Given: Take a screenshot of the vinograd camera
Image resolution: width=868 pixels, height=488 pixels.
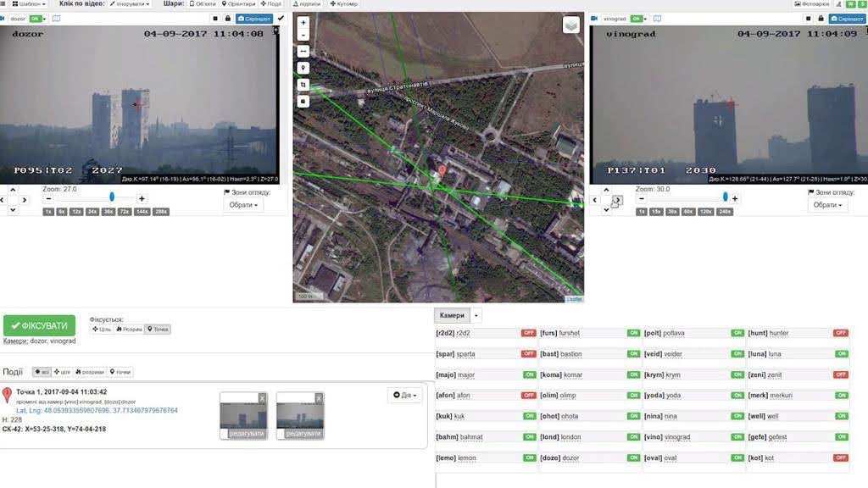Looking at the screenshot, I should (x=847, y=19).
